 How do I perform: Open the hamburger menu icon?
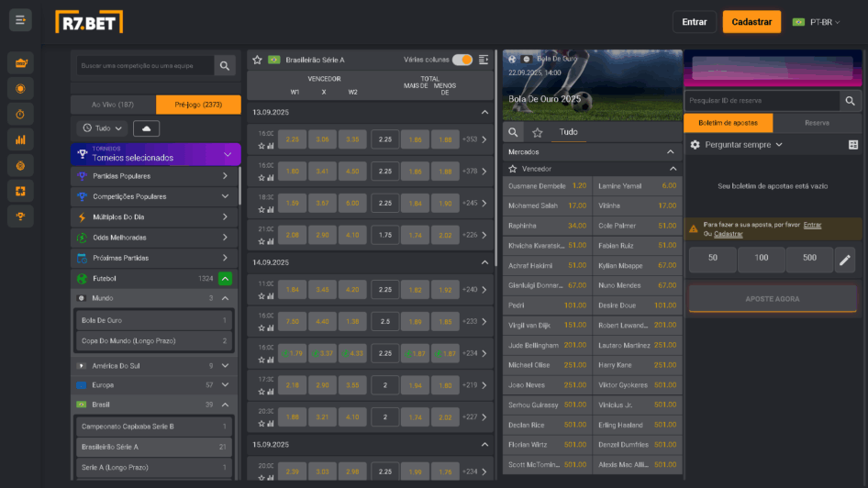click(x=20, y=20)
